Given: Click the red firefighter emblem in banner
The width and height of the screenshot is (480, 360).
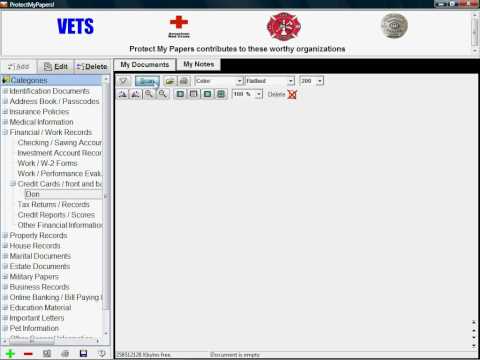Looking at the screenshot, I should 284,26.
